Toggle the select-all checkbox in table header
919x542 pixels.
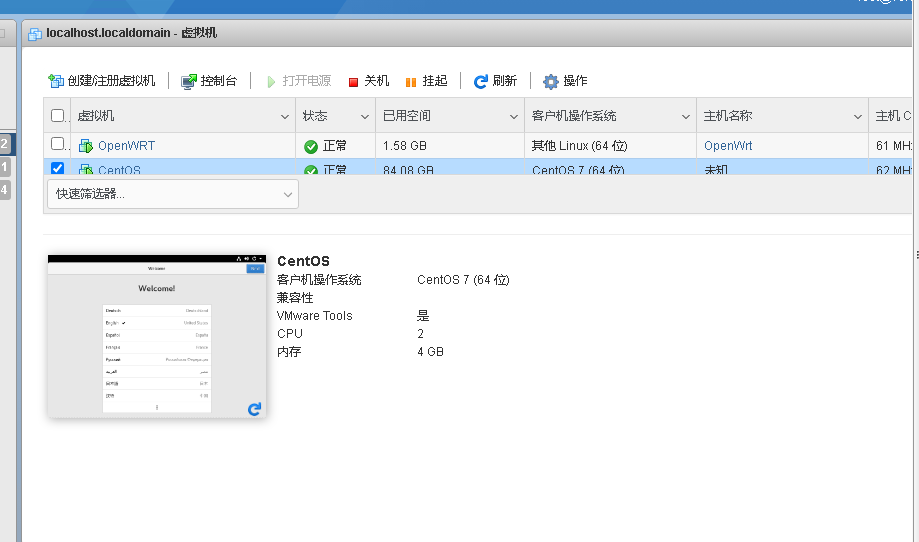click(x=57, y=115)
